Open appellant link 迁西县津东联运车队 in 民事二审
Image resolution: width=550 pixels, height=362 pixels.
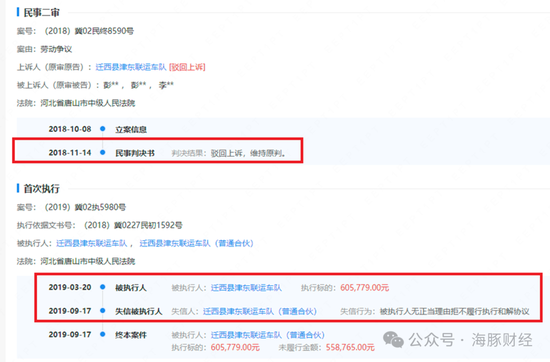[131, 67]
